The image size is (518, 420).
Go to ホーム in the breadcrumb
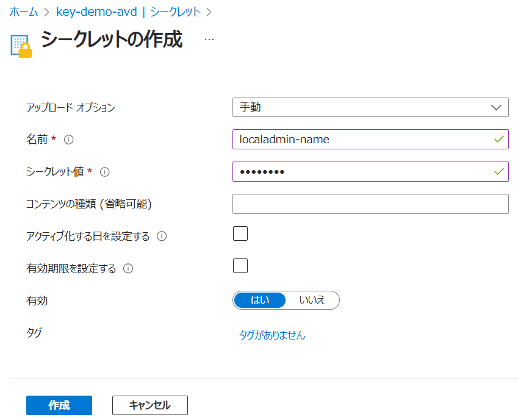(x=24, y=12)
